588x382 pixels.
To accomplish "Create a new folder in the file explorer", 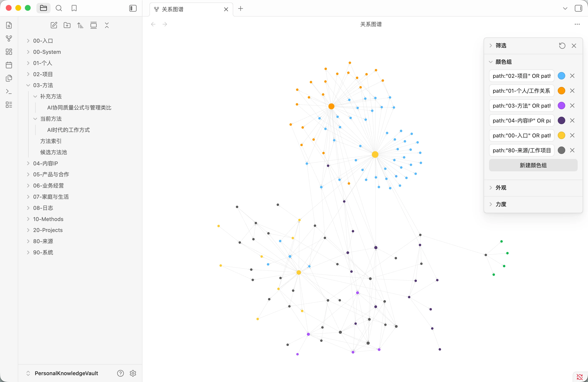I will 67,25.
